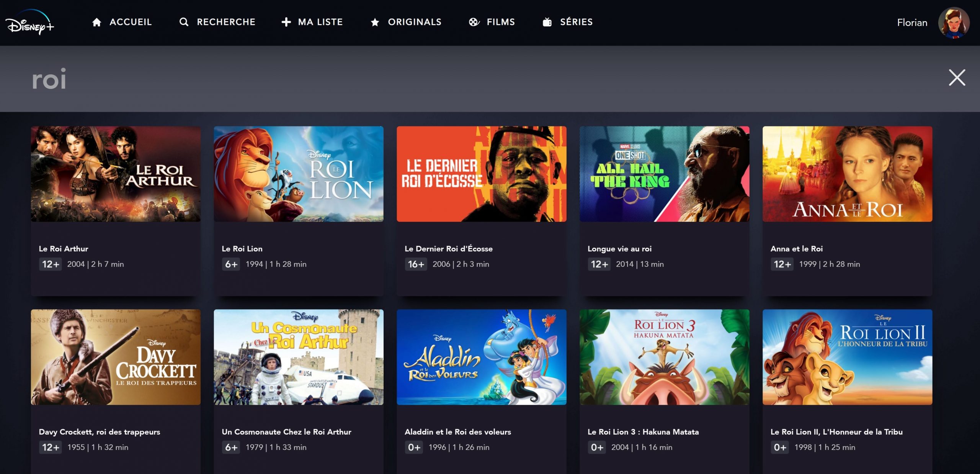
Task: Click '2006 | 2 h 3 min' text
Action: click(461, 264)
